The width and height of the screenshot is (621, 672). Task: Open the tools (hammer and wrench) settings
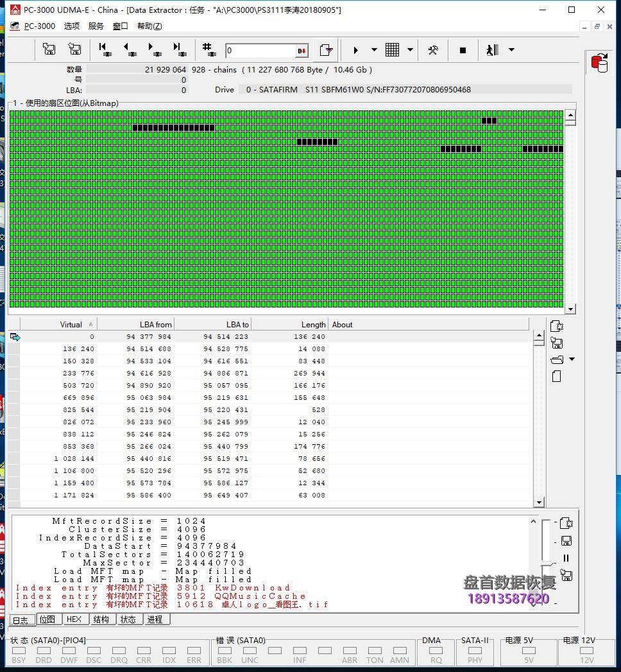(x=433, y=50)
